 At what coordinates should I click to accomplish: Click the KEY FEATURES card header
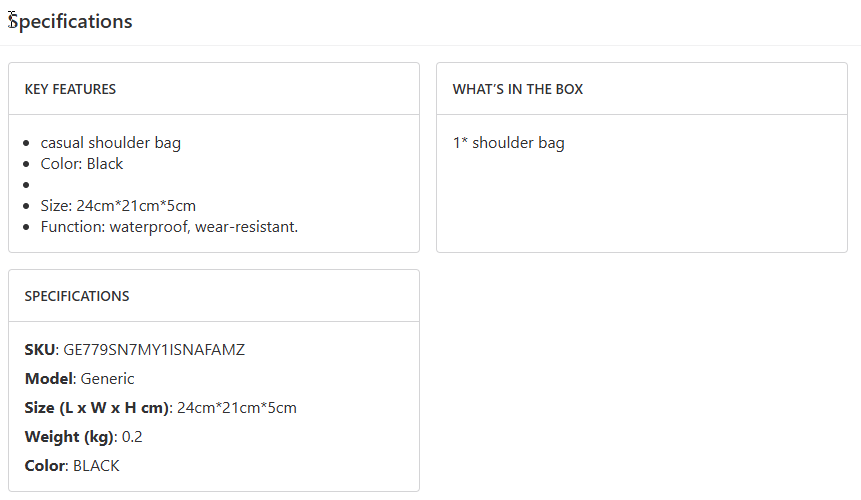(70, 89)
